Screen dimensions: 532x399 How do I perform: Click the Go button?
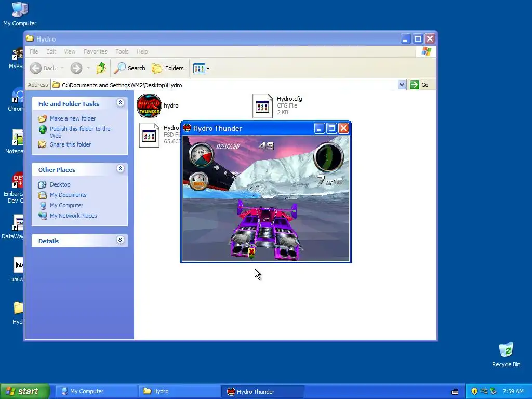pos(419,85)
